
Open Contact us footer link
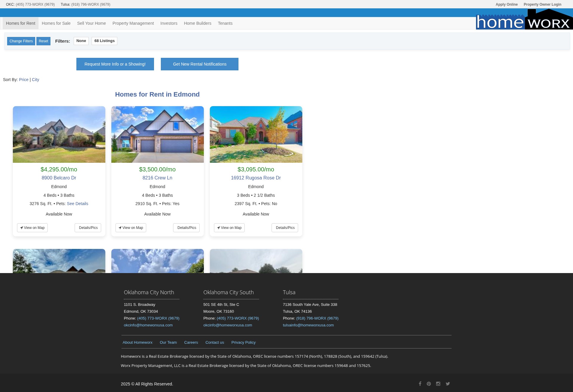tap(215, 342)
